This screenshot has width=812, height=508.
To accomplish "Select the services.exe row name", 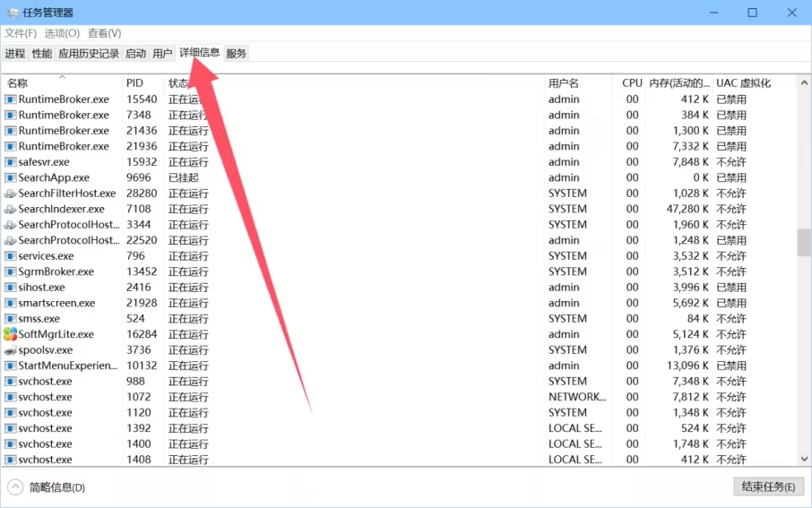I will [x=46, y=256].
